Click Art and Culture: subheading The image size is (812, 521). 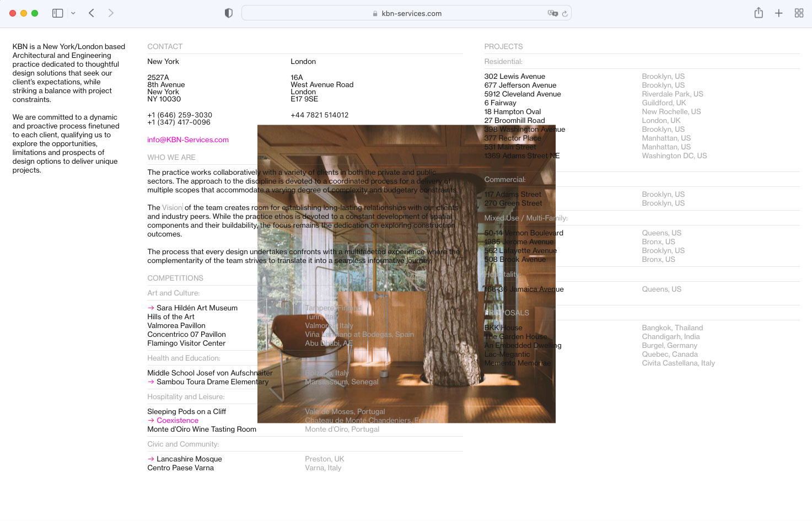[x=173, y=293]
